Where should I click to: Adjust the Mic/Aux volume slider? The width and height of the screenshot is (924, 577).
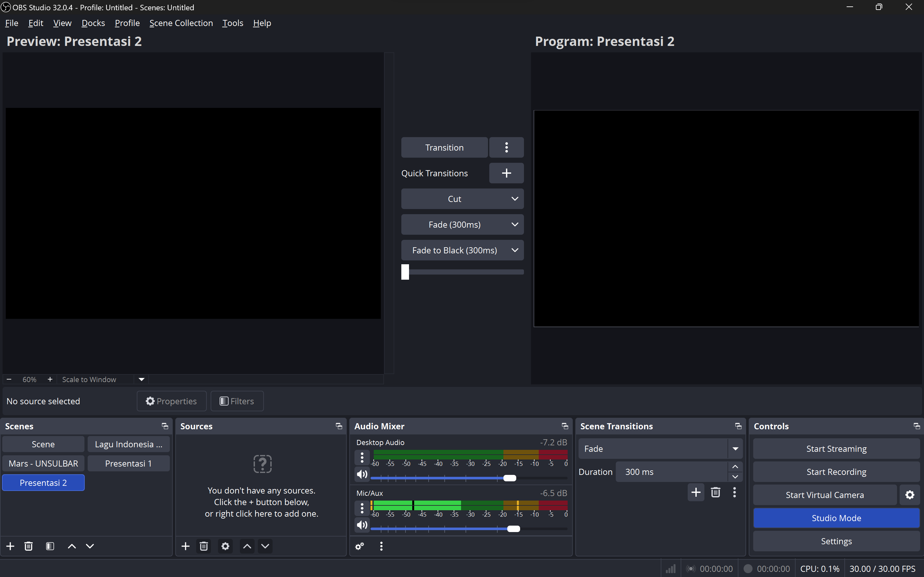(513, 529)
